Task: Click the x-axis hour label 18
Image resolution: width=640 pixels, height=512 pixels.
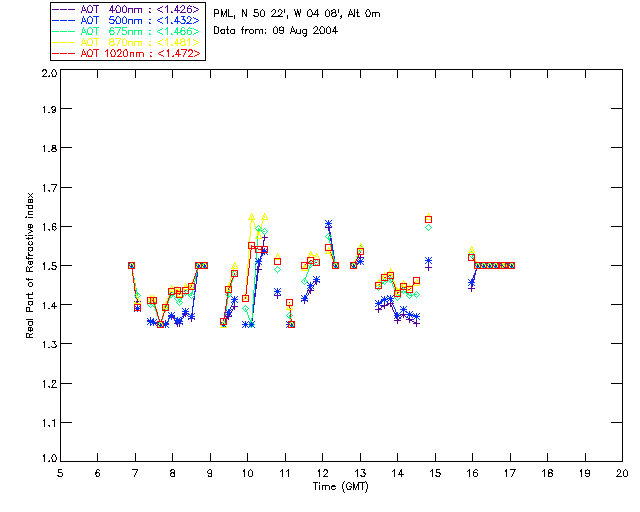Action: click(548, 473)
